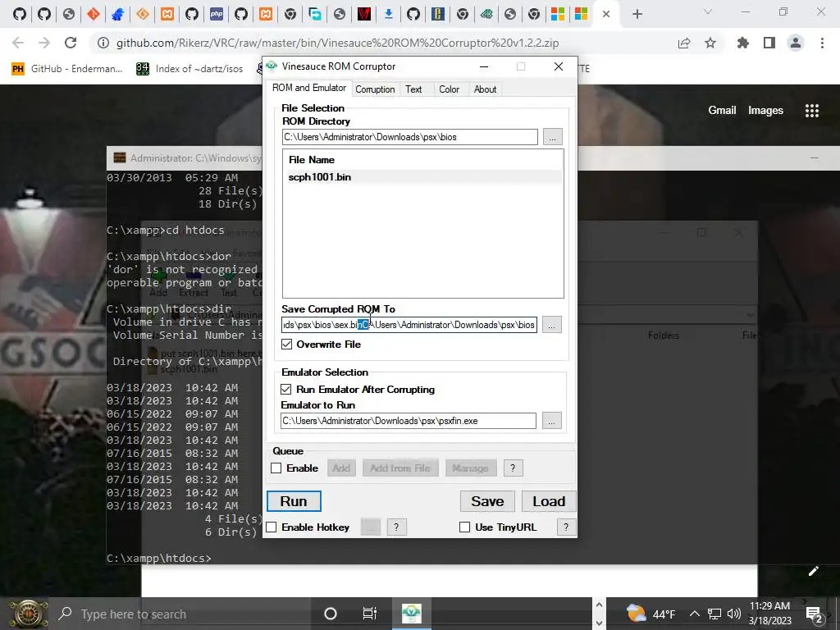
Task: Open the network tray icon
Action: click(x=714, y=614)
